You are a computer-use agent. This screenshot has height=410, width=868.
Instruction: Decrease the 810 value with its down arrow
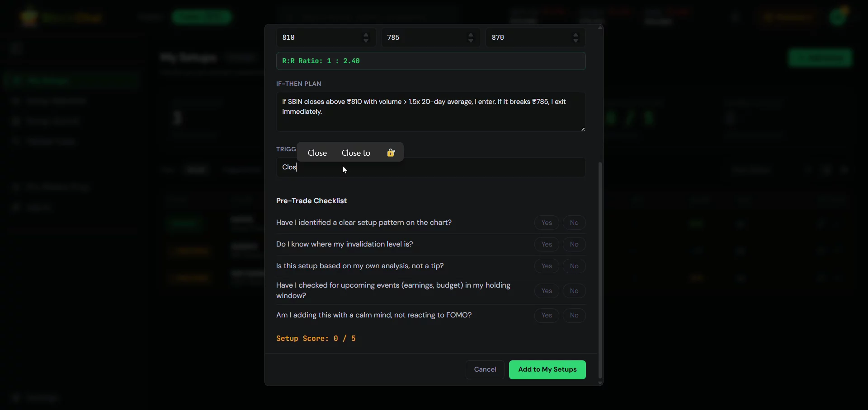(x=366, y=41)
